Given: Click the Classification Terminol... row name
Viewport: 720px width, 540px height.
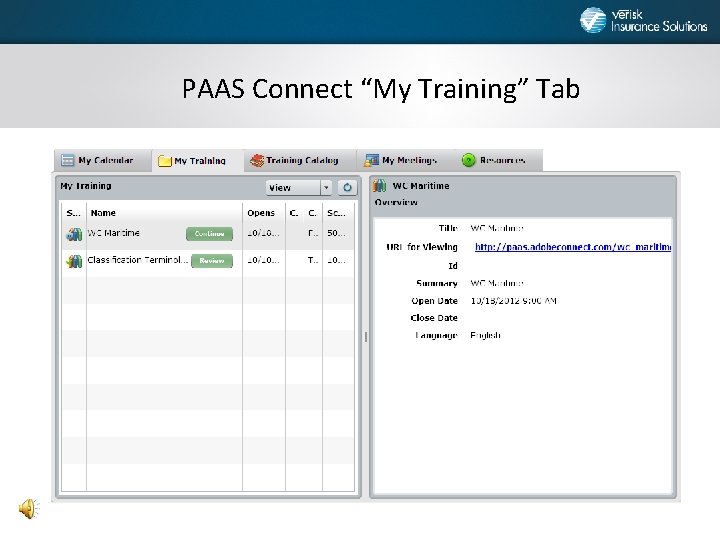Looking at the screenshot, I should pyautogui.click(x=138, y=260).
